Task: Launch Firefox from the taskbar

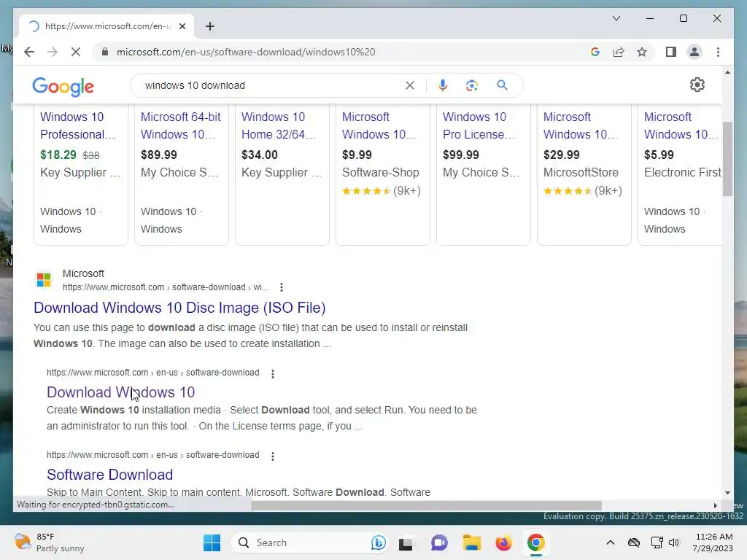Action: click(503, 542)
